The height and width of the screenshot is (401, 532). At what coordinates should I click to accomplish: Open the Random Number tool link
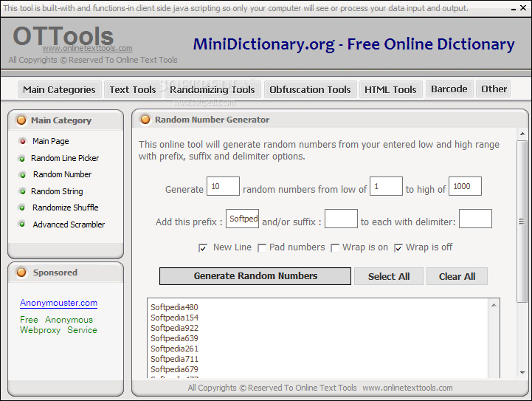point(63,174)
